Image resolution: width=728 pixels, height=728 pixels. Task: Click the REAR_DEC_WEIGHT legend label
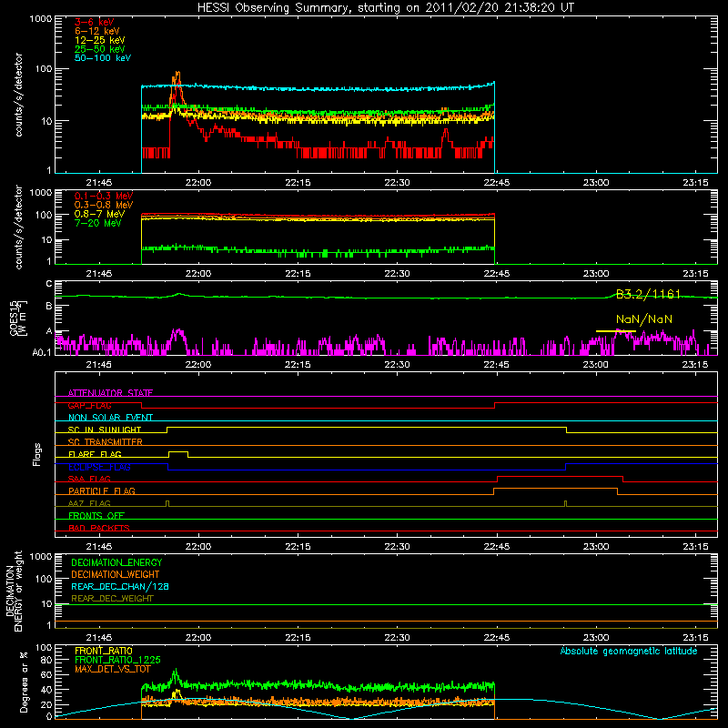click(112, 599)
